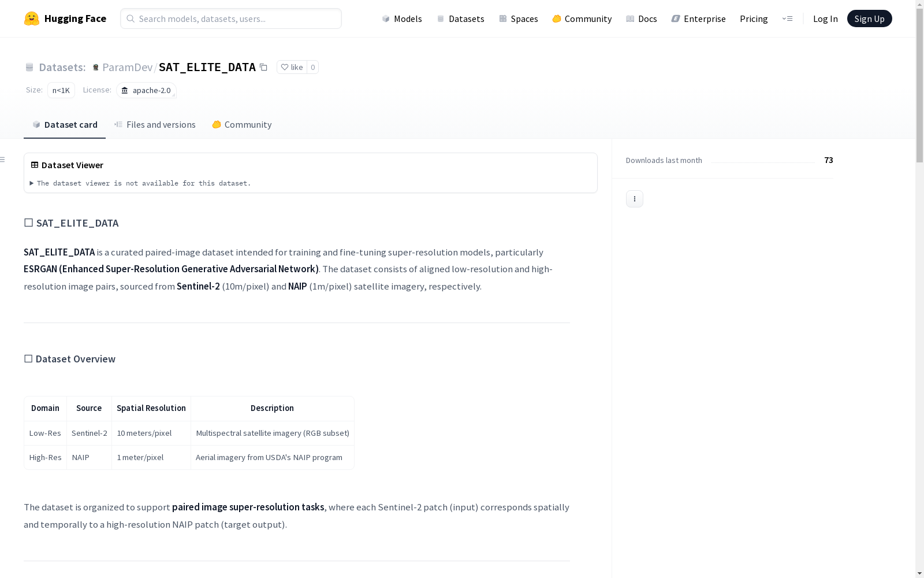Click the Docs book icon
924x578 pixels.
pos(630,18)
